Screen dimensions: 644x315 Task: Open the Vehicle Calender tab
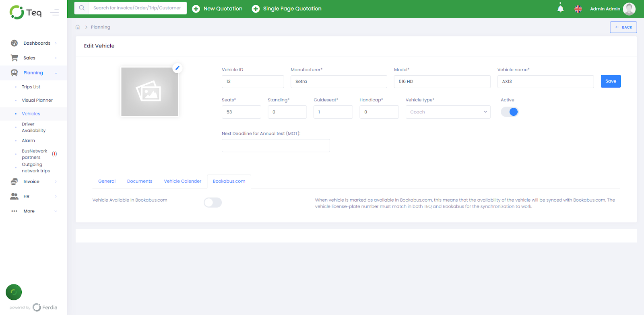coord(182,181)
